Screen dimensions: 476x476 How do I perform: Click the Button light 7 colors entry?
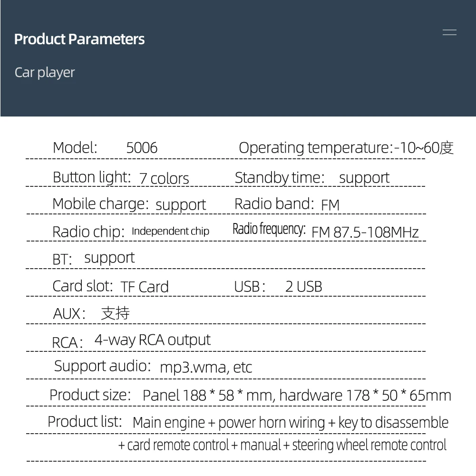pyautogui.click(x=121, y=177)
